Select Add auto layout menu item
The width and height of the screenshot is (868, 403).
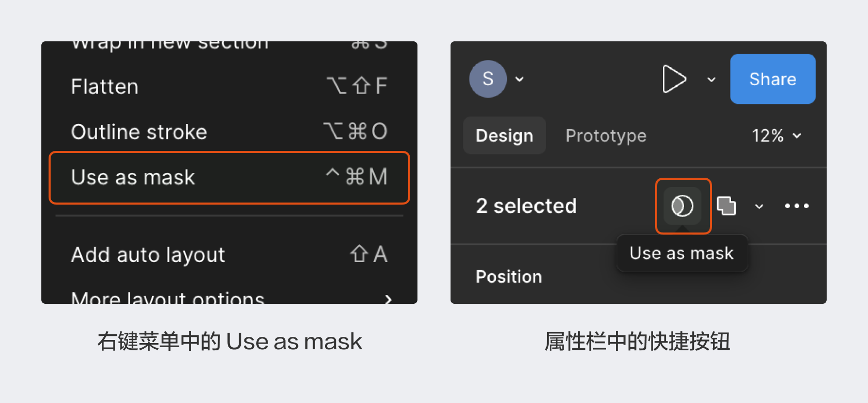[x=229, y=254]
